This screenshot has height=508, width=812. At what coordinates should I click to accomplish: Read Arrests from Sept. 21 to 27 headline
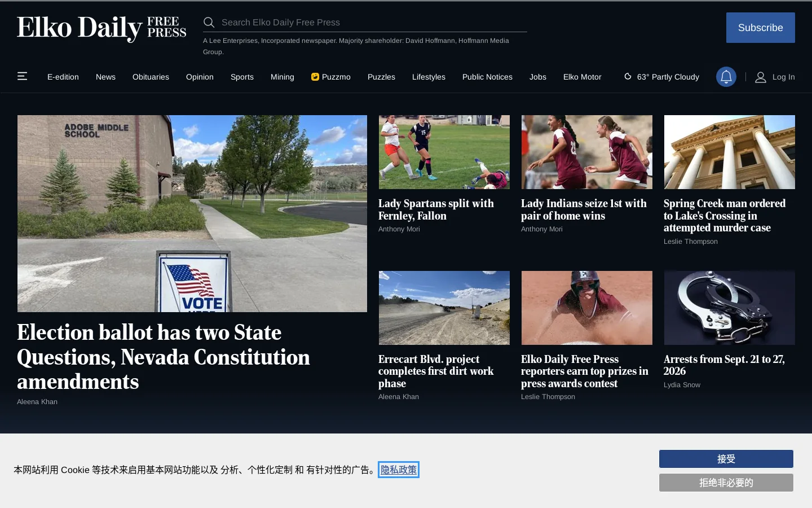tap(724, 365)
